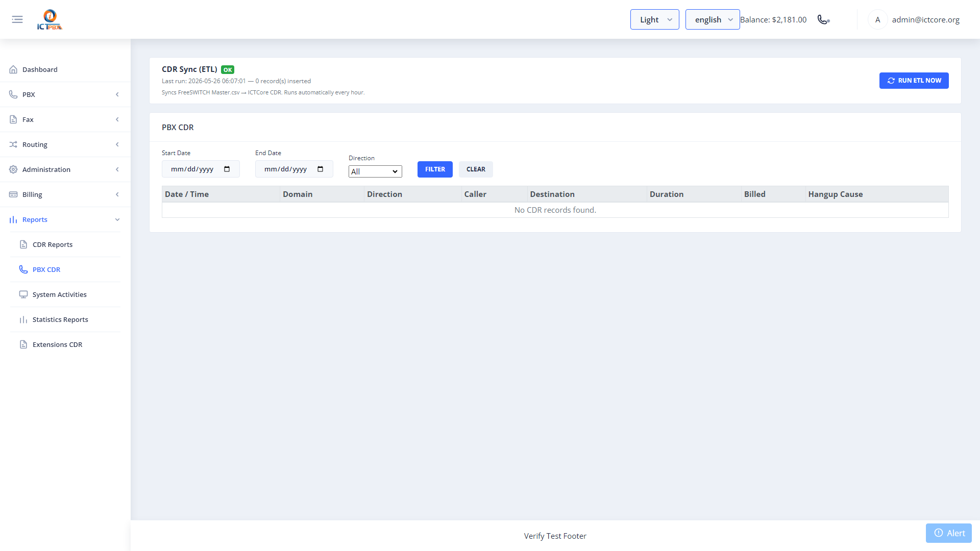The height and width of the screenshot is (551, 980).
Task: Click the Fax document icon in sidebar
Action: [x=13, y=119]
